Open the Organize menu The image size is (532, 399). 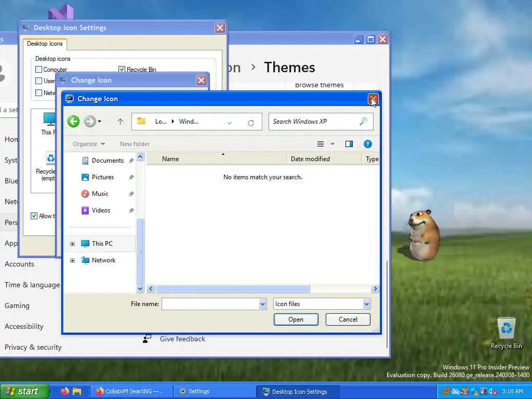88,144
